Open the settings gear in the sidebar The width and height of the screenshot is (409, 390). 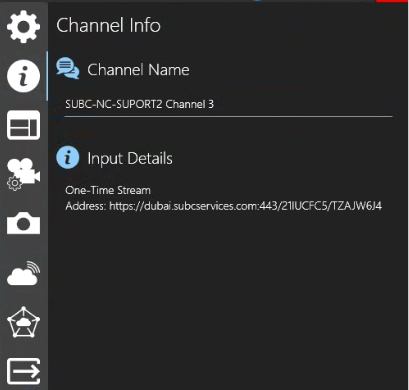(23, 26)
